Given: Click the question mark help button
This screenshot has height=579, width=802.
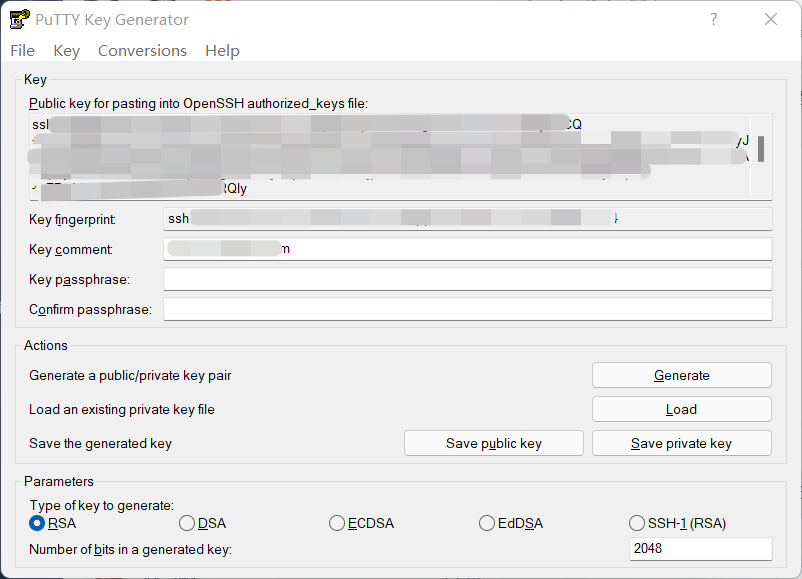Looking at the screenshot, I should click(714, 19).
